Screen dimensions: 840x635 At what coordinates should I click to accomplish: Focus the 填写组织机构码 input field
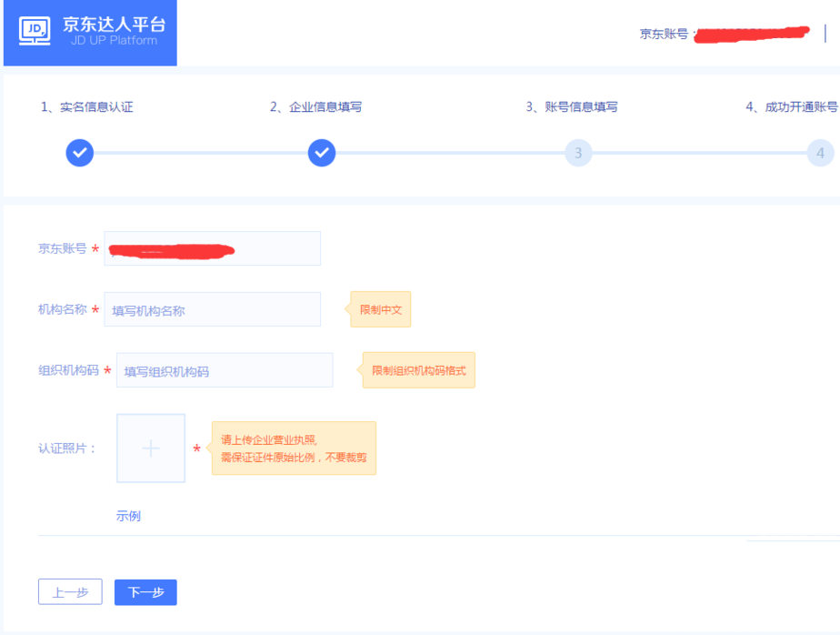click(x=225, y=370)
